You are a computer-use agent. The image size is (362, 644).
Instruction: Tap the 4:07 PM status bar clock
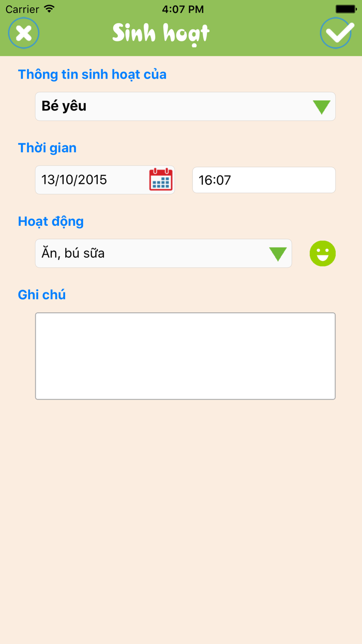coord(183,9)
